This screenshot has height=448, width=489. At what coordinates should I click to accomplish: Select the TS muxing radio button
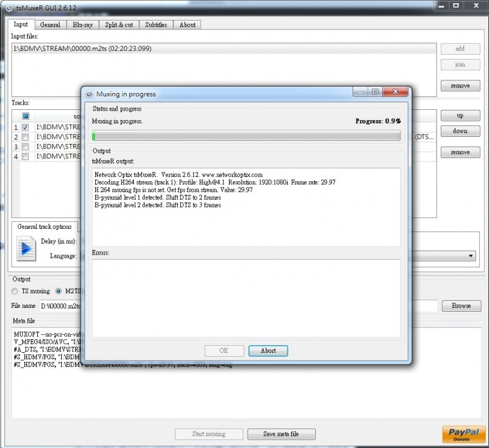coord(15,291)
